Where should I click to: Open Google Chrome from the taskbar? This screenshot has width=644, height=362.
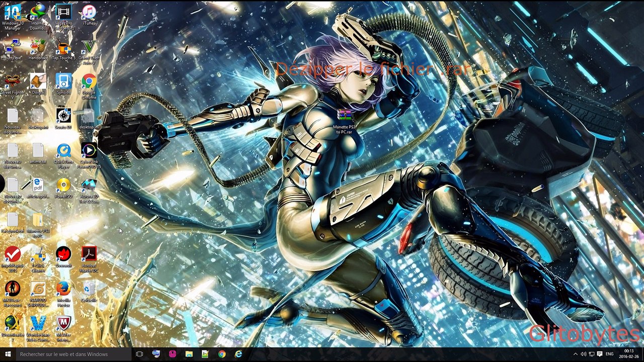tap(222, 354)
